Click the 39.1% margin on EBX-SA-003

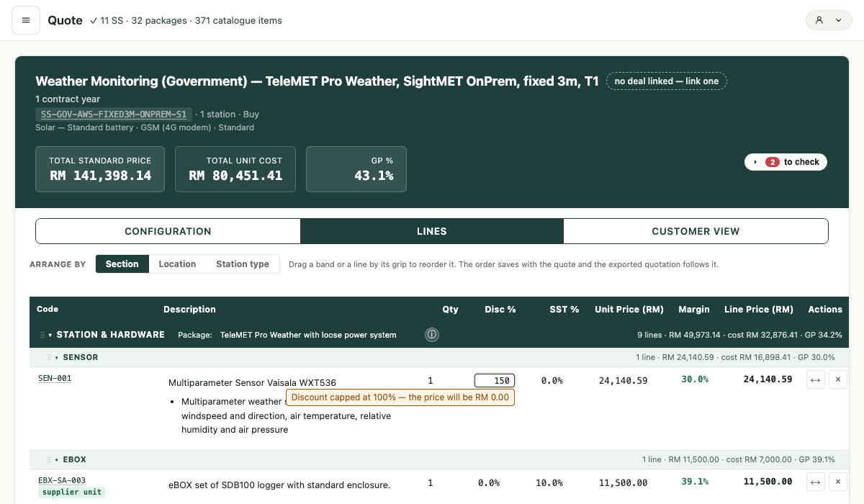pos(695,482)
